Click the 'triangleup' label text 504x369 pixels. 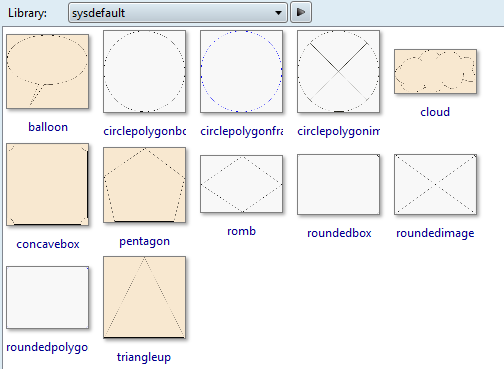click(x=144, y=357)
